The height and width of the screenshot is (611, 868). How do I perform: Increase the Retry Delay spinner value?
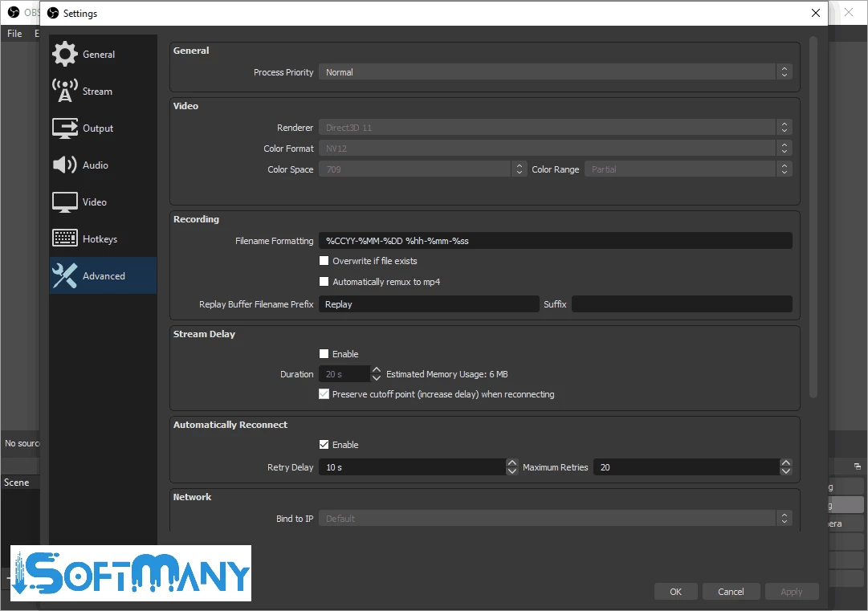[512, 463]
